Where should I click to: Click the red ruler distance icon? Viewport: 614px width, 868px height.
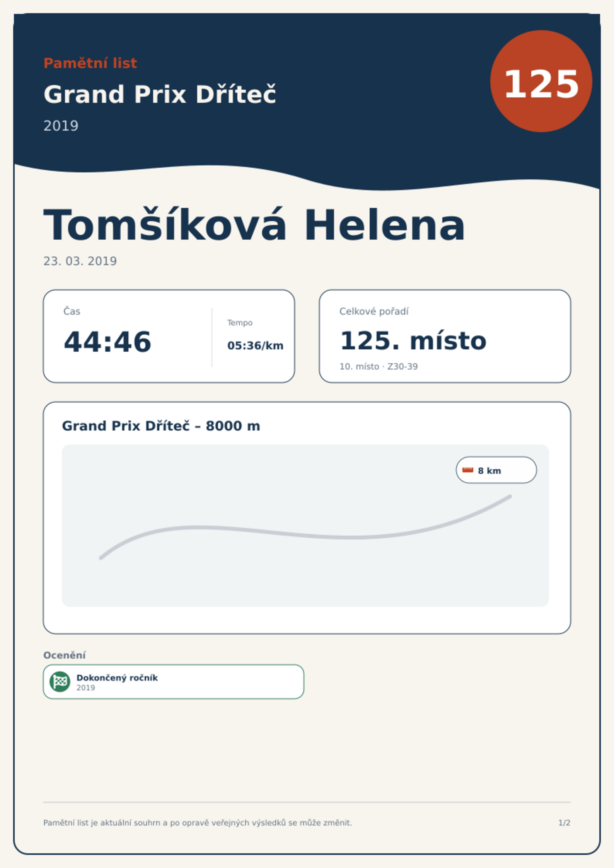468,470
